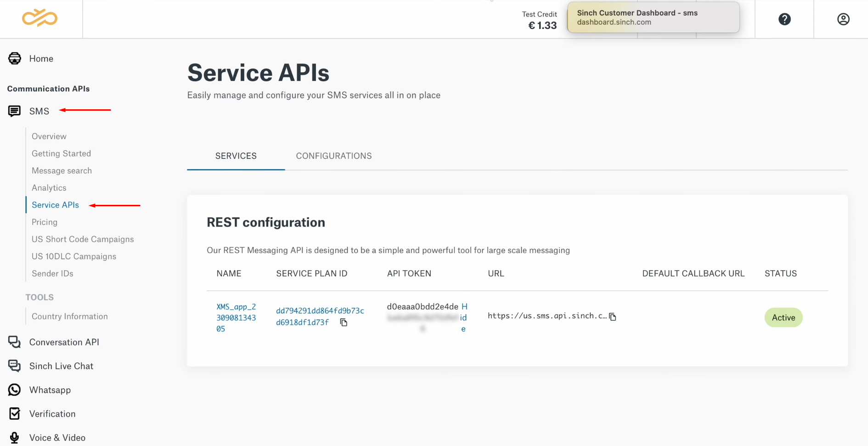Image resolution: width=868 pixels, height=446 pixels.
Task: Go to Message search
Action: point(62,170)
